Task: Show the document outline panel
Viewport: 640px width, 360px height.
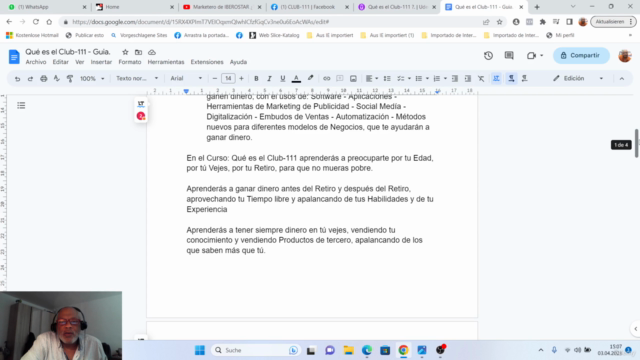Action: tap(21, 106)
